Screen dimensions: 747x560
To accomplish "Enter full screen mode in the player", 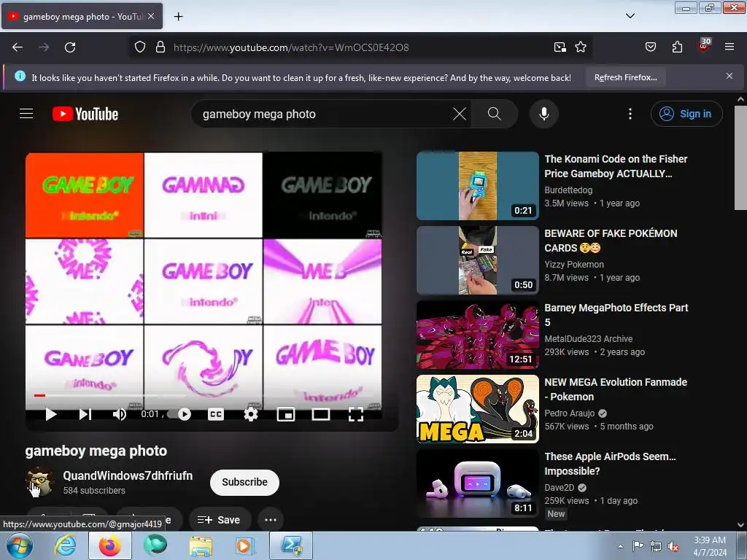I will click(x=355, y=414).
